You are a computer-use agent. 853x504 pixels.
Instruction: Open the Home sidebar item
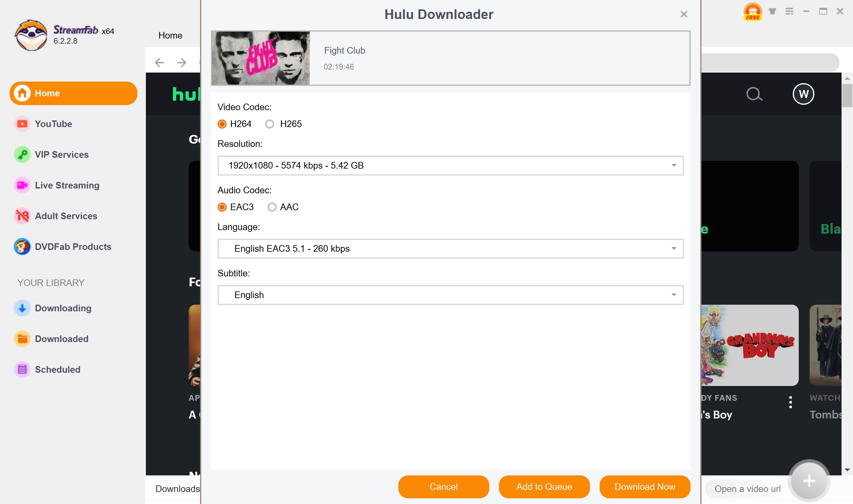pyautogui.click(x=74, y=93)
